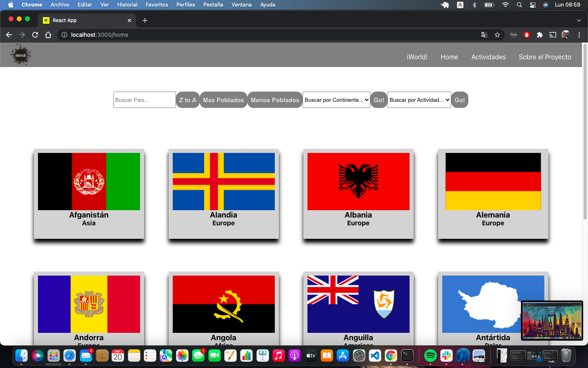Expand the Chrome three-dot menu
This screenshot has height=368, width=588.
click(579, 35)
